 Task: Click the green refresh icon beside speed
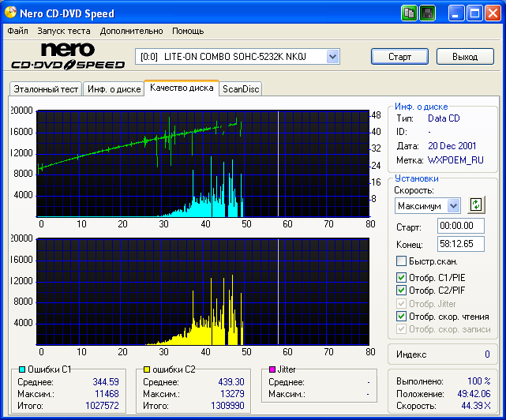[475, 204]
